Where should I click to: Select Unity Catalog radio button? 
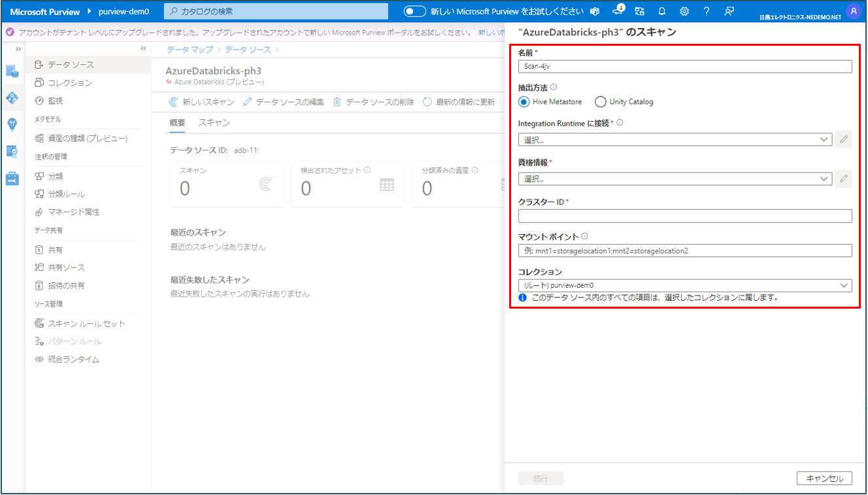coord(601,102)
